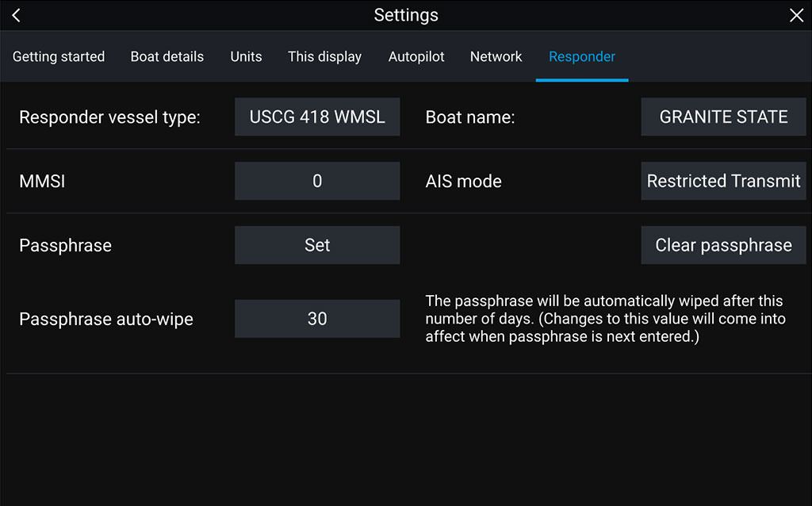Screen dimensions: 812x506
Task: Click the passphrase auto-wipe explanation text
Action: coord(605,319)
